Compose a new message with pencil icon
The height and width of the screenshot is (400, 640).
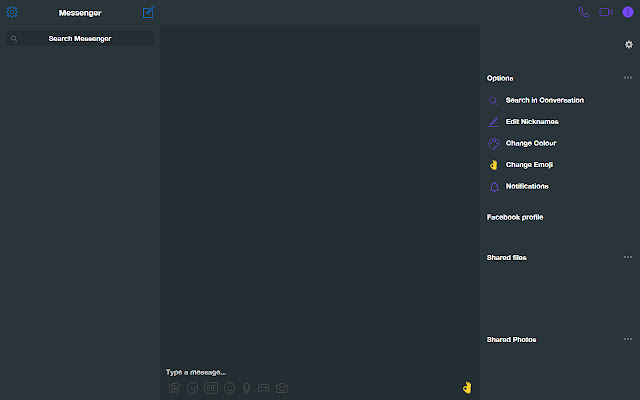coord(148,12)
